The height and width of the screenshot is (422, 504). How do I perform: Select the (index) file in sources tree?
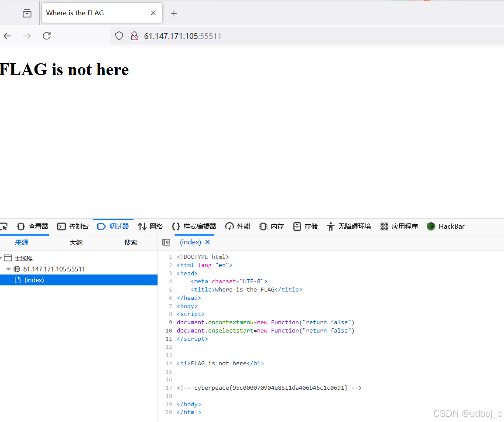pyautogui.click(x=79, y=280)
